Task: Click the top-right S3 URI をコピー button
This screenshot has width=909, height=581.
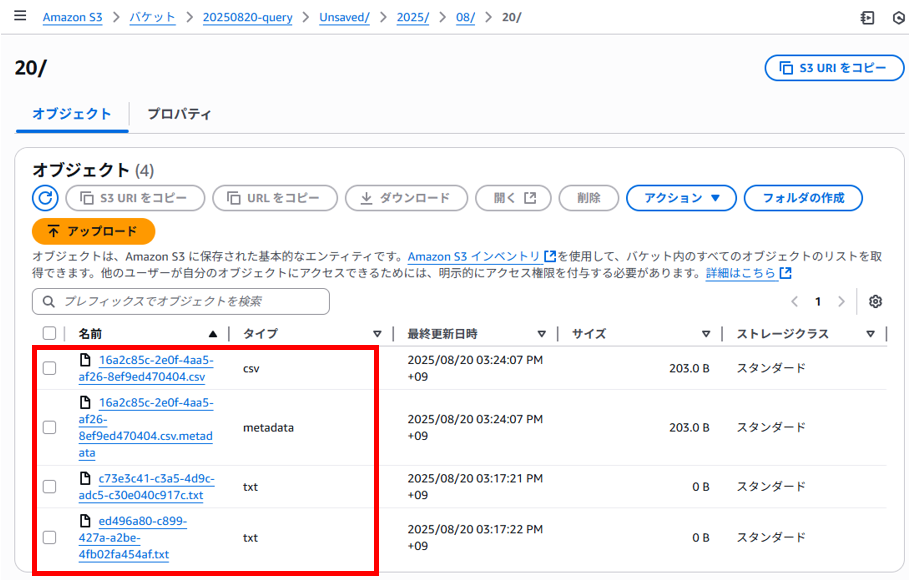Action: click(834, 68)
